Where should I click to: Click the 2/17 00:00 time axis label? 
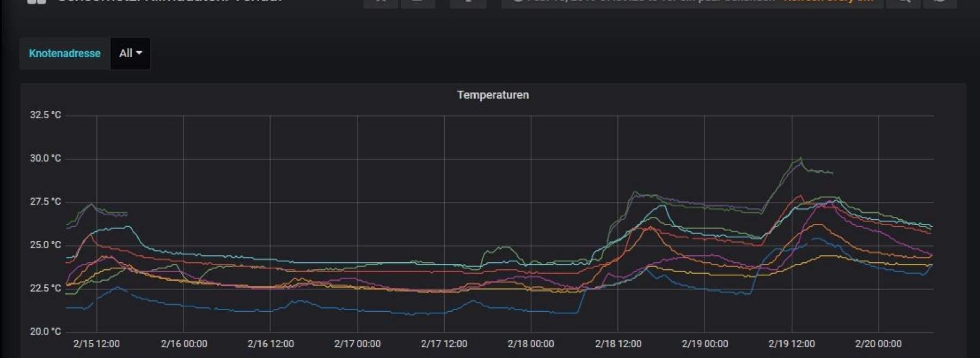pyautogui.click(x=357, y=344)
